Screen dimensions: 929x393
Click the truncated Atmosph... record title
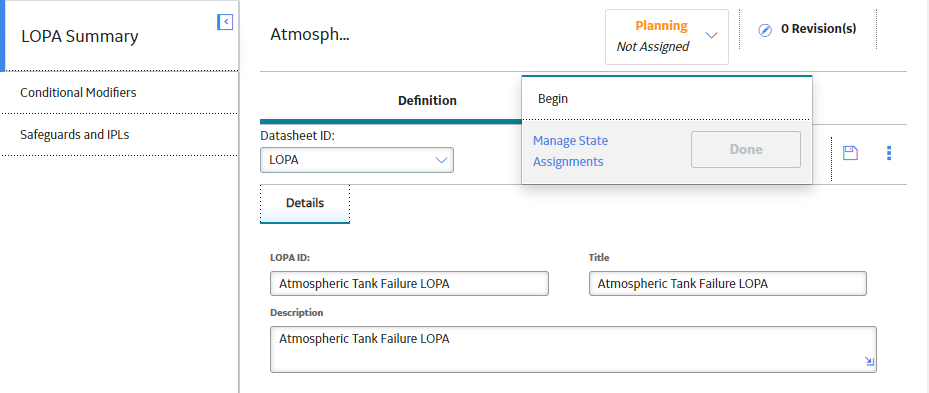pos(310,34)
